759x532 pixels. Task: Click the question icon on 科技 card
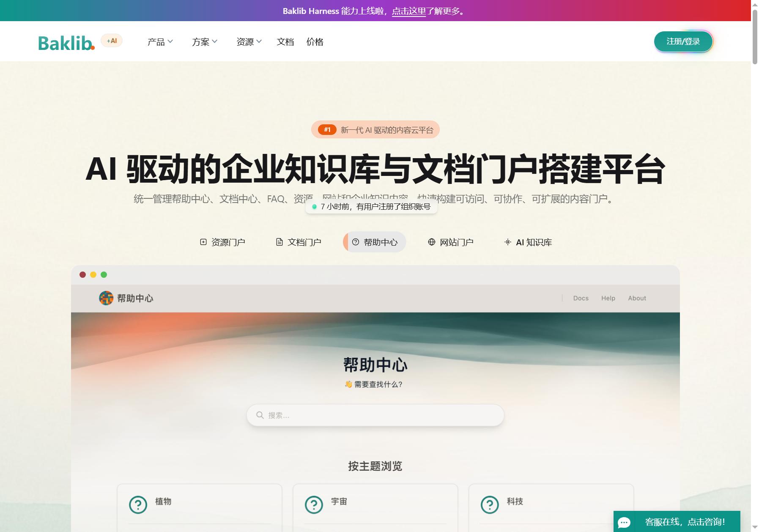click(490, 505)
